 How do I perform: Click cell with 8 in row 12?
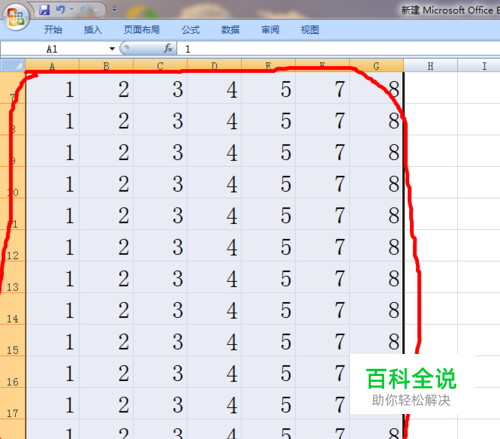pyautogui.click(x=377, y=246)
